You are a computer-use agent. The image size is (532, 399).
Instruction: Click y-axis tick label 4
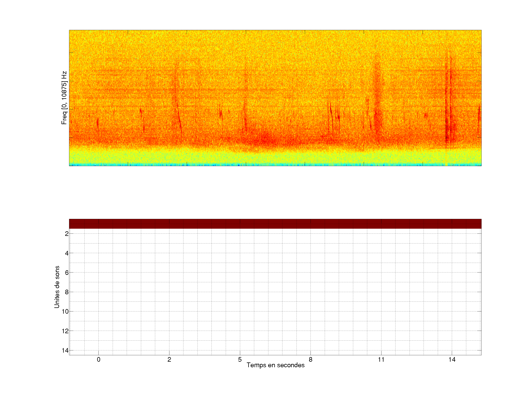(x=67, y=253)
